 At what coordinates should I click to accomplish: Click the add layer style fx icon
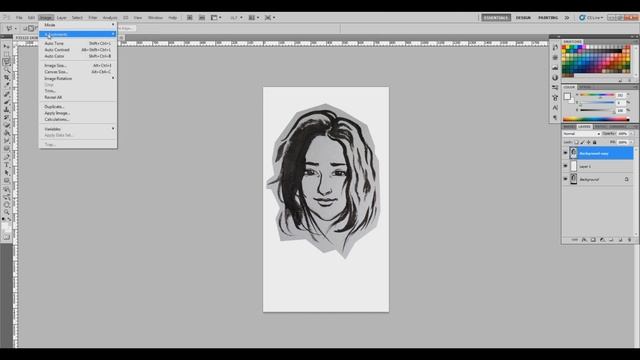584,240
